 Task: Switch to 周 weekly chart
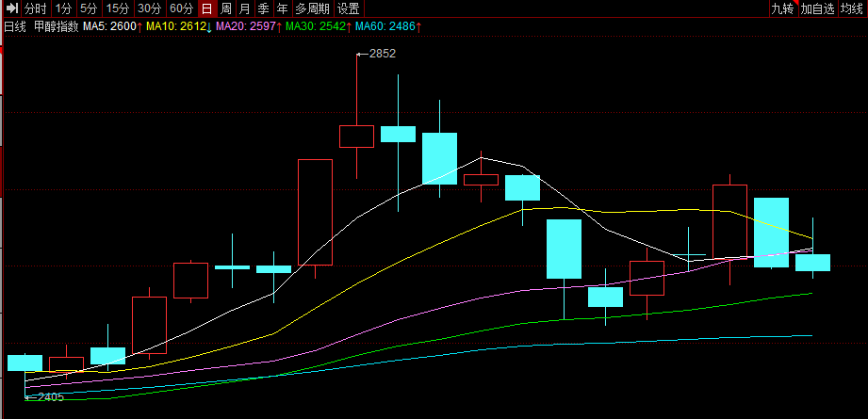click(x=226, y=8)
